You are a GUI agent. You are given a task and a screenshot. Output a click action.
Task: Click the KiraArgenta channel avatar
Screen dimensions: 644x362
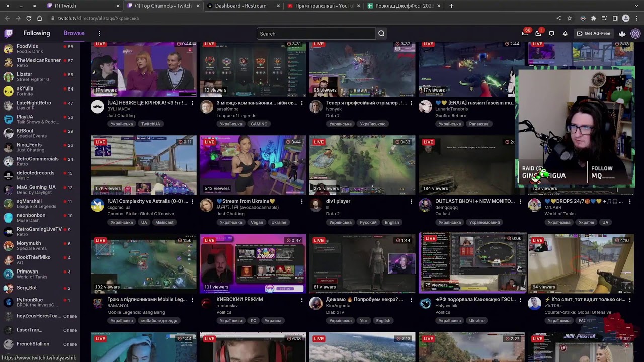pos(316,303)
